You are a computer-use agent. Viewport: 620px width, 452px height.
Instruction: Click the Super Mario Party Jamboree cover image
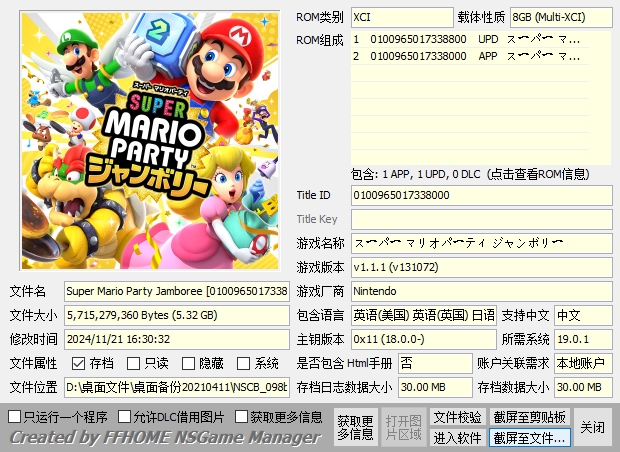[150, 142]
